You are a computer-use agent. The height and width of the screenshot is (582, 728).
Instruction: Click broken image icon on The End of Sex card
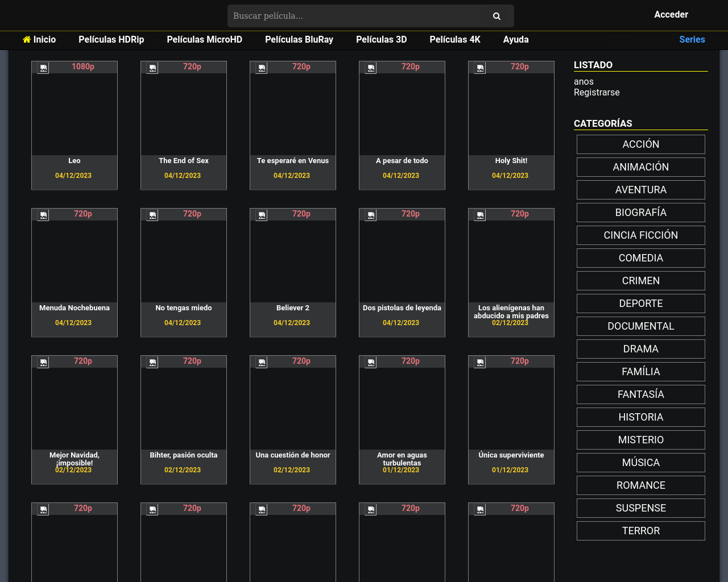pos(152,68)
